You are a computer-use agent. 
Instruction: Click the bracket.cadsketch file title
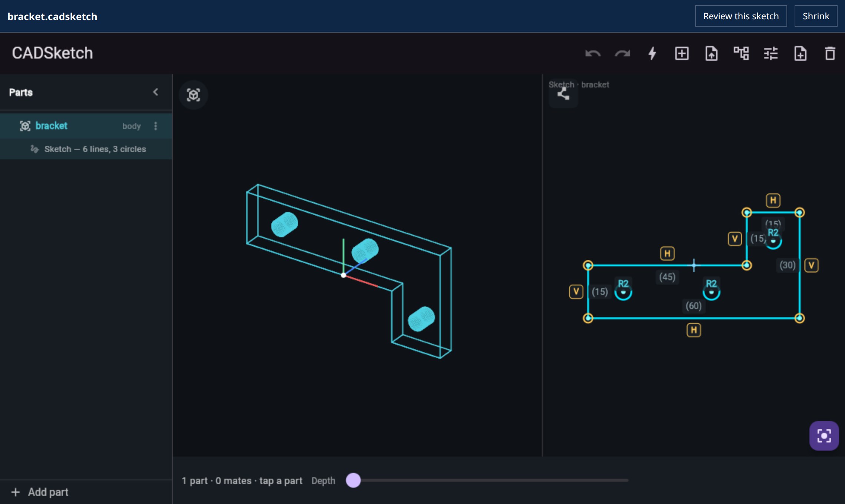52,16
